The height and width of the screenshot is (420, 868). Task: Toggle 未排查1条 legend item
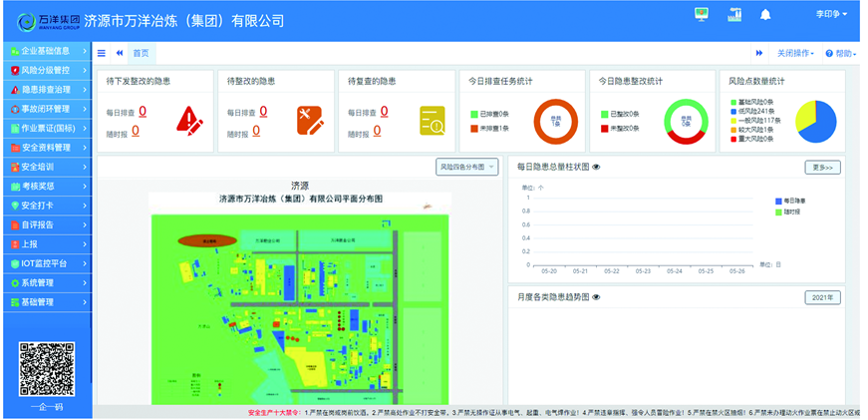coord(489,129)
